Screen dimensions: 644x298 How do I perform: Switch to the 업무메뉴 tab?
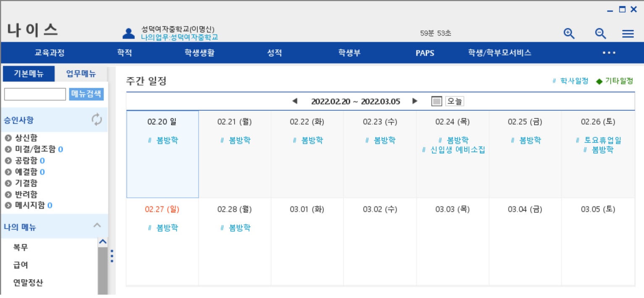click(x=81, y=74)
